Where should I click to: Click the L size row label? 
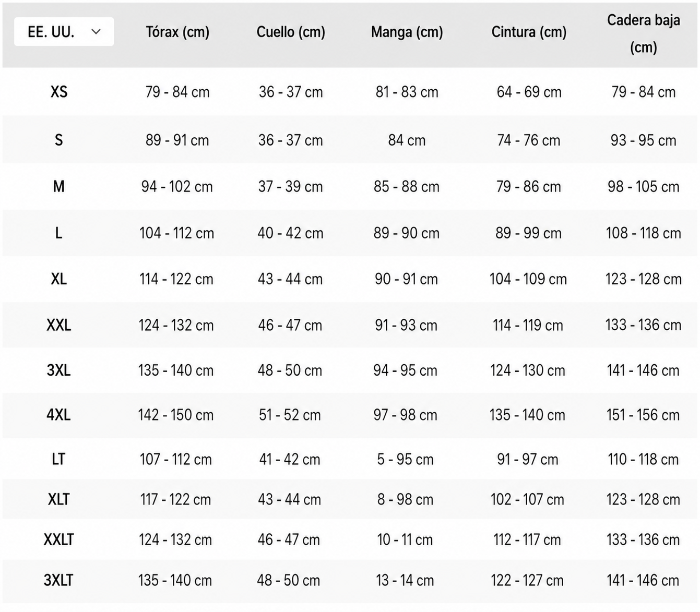point(59,233)
